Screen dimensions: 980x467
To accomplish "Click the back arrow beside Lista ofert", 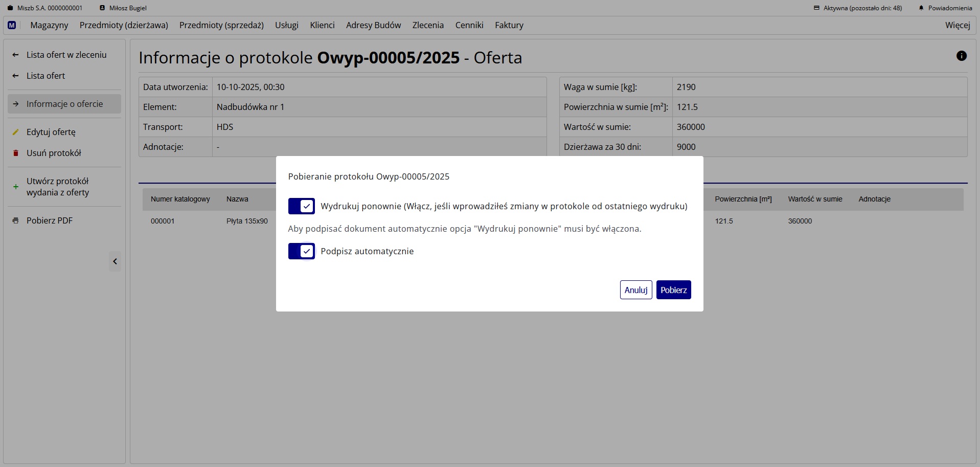I will pyautogui.click(x=16, y=76).
